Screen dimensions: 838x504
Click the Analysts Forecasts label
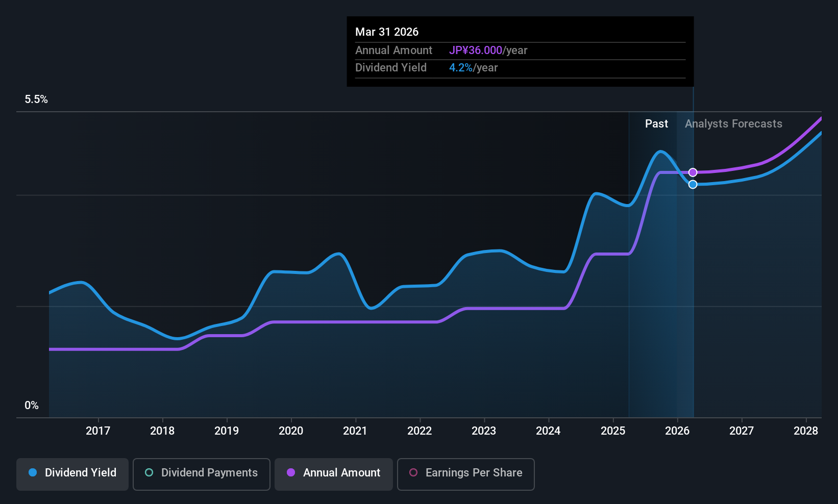(733, 123)
